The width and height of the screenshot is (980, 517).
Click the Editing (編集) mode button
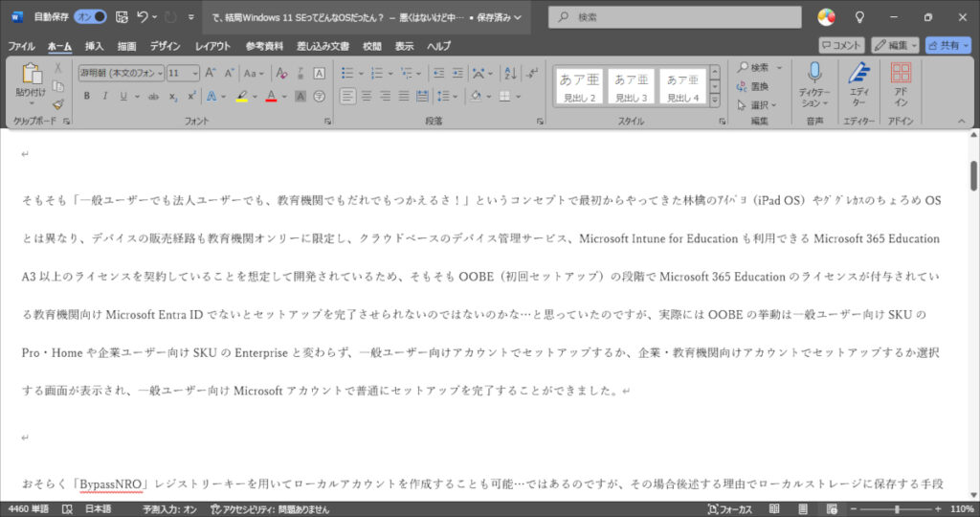895,45
